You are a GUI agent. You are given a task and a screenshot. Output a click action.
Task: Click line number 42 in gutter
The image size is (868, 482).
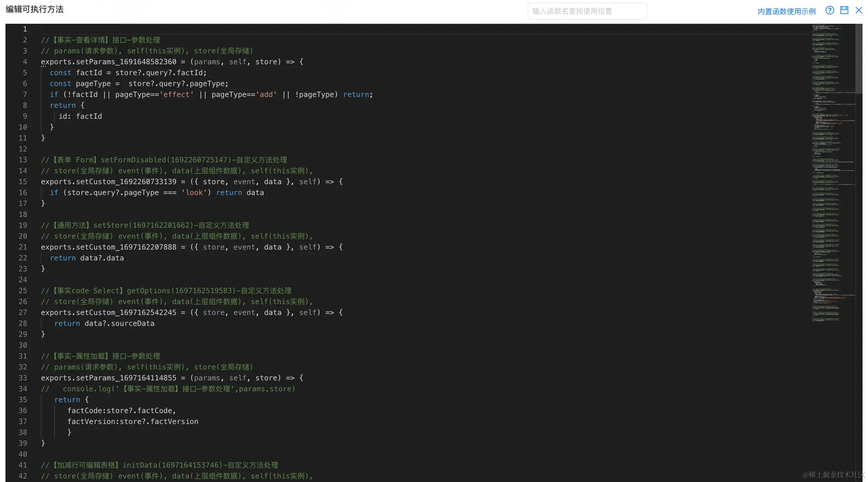(x=23, y=476)
